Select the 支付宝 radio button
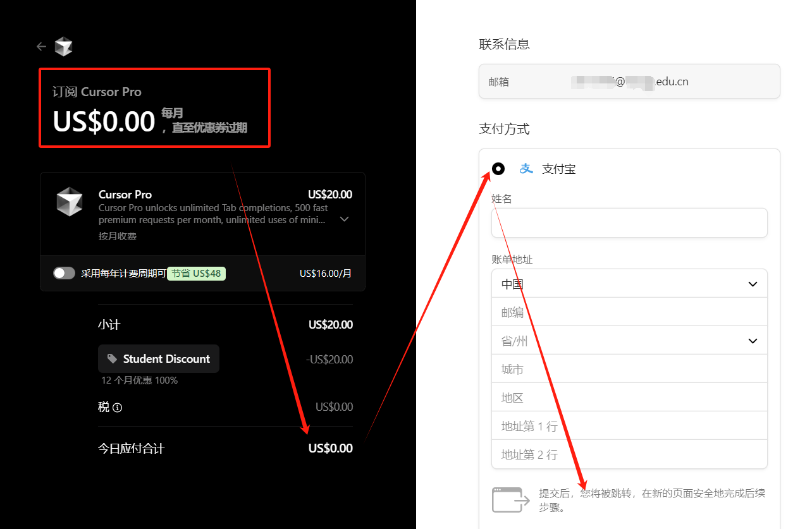 (x=498, y=169)
